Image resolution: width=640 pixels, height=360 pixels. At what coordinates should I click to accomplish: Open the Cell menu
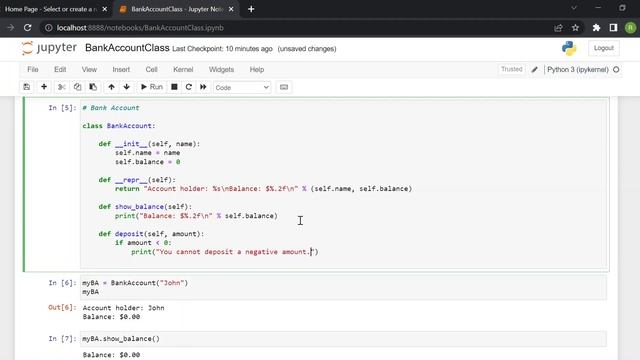(151, 69)
